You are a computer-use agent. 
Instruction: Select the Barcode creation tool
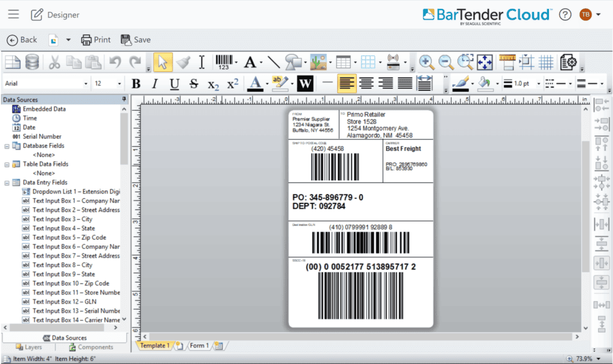(224, 62)
